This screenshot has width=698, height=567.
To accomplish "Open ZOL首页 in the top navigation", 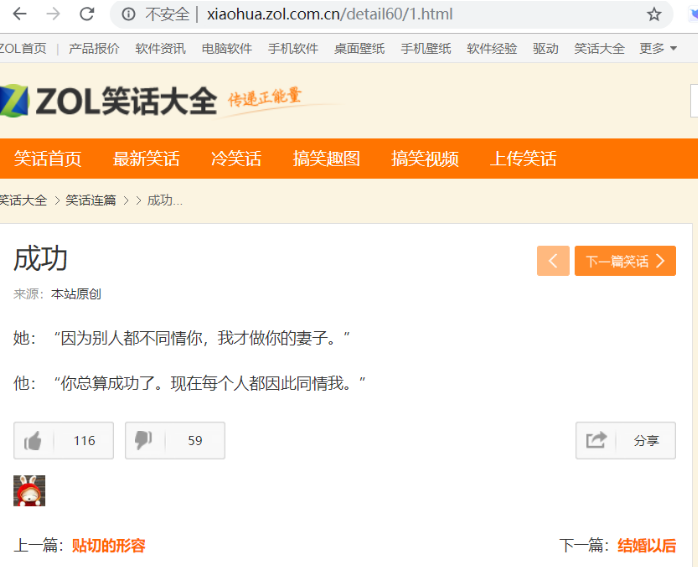I will [x=23, y=49].
